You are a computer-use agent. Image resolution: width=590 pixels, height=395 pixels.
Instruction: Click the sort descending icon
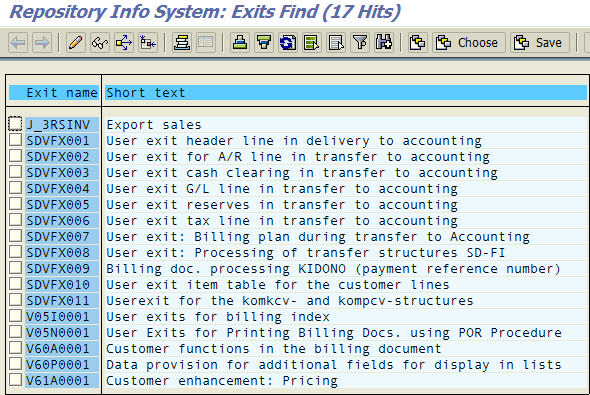click(x=264, y=43)
